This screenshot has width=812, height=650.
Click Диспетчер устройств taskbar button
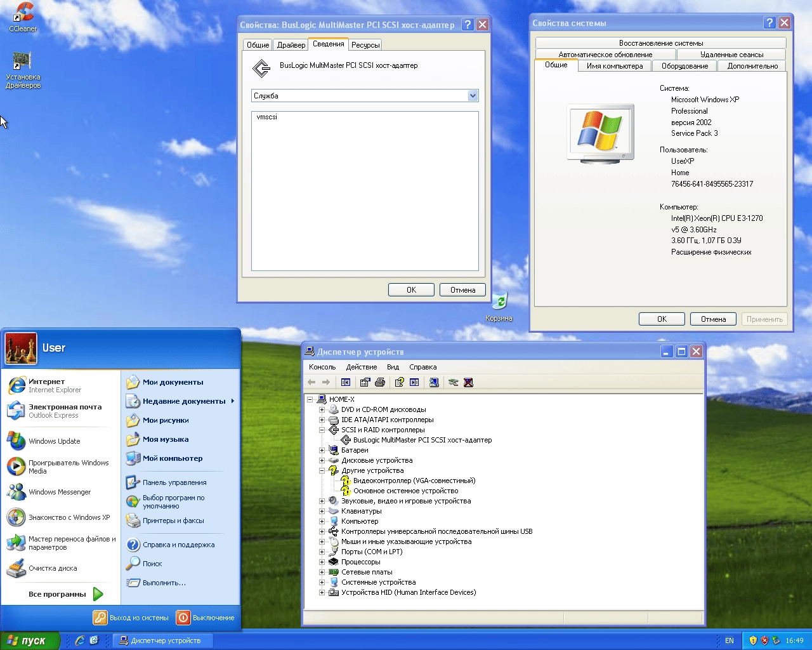pos(163,640)
